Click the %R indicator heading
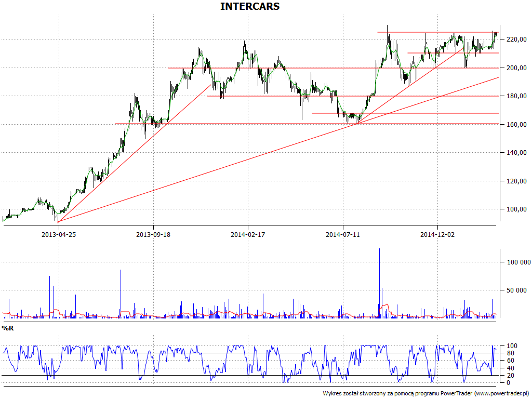The width and height of the screenshot is (532, 399). (8, 328)
